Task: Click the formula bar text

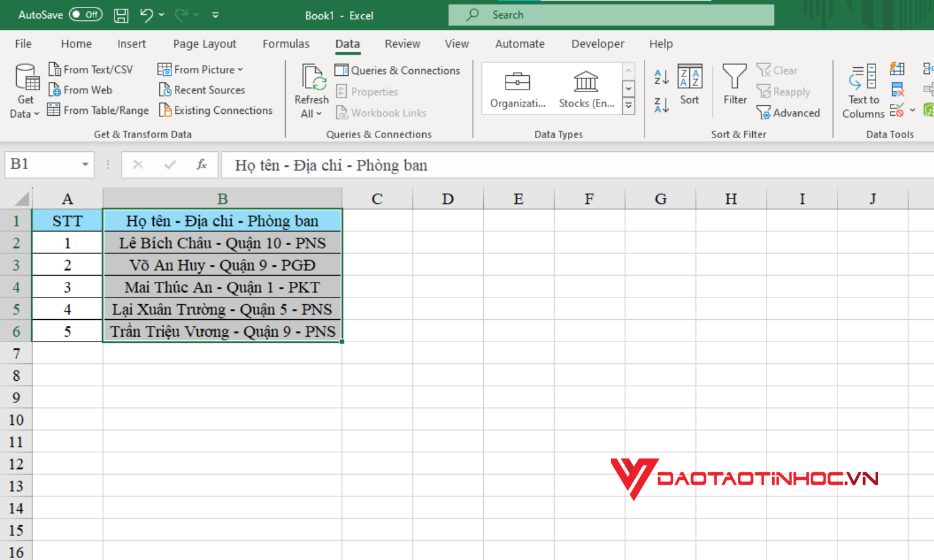Action: point(331,166)
